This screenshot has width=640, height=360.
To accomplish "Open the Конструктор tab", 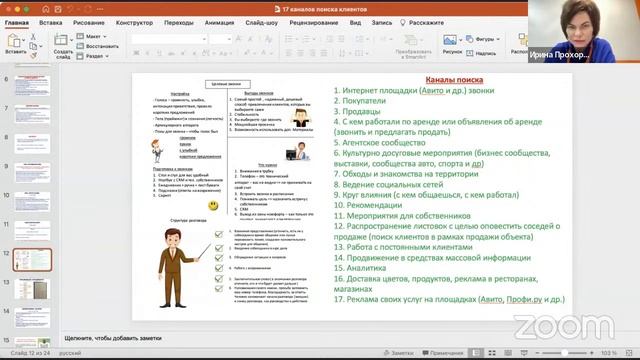I will (x=134, y=23).
